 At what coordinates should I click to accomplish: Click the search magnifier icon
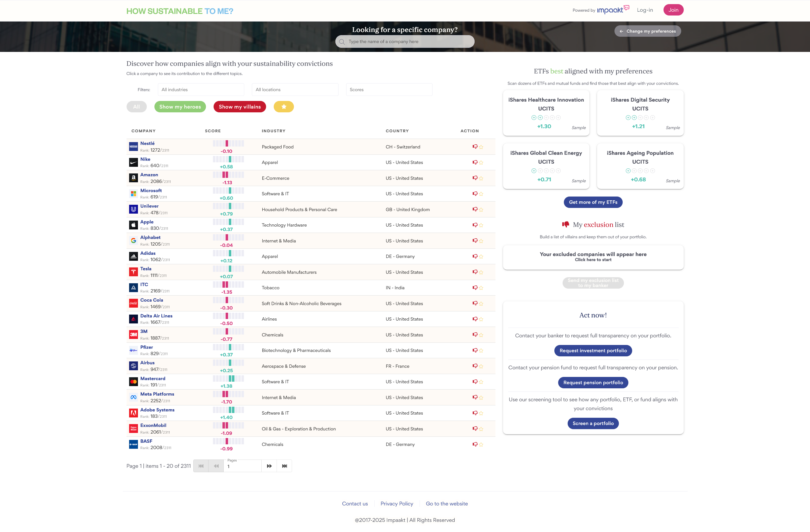point(342,41)
